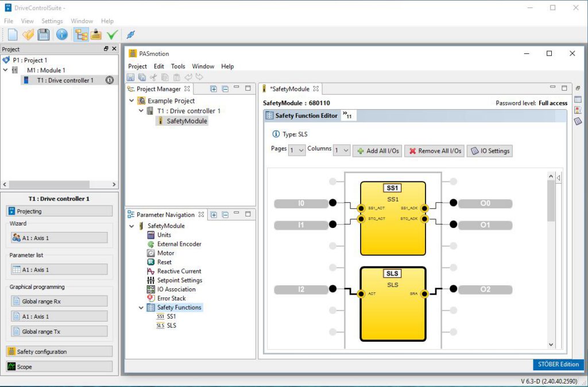Click the floppy save icon in DriveControlSuite toolbar

point(44,35)
